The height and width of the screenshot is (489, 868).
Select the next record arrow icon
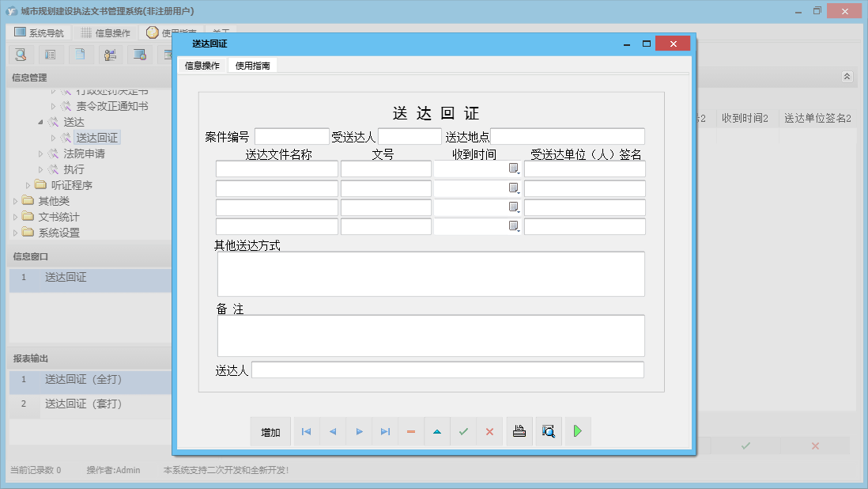coord(359,431)
